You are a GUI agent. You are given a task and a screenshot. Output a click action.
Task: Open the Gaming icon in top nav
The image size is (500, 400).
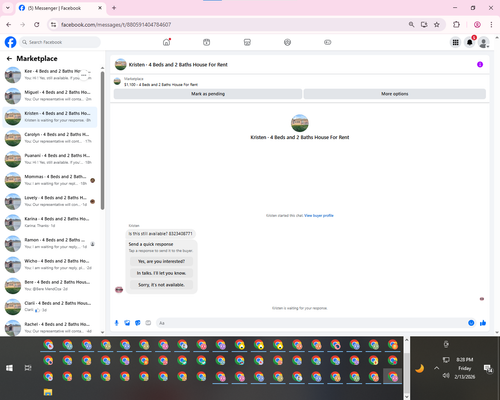pos(328,42)
